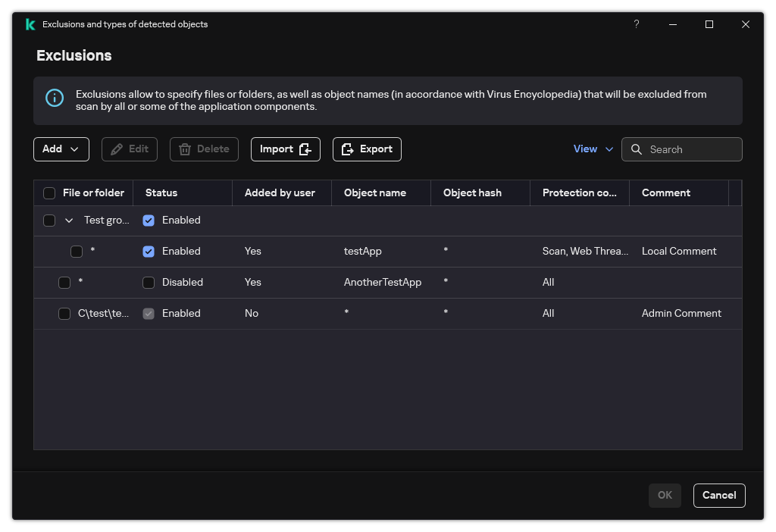Viewport: 776px width, 532px height.
Task: Uncheck Enabled status for testApp exclusion
Action: [149, 252]
